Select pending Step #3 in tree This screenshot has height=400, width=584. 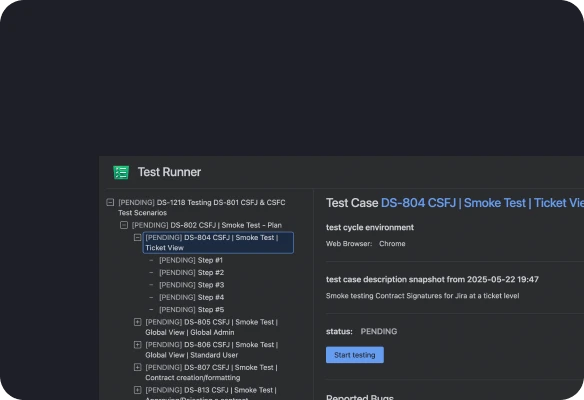coord(191,285)
